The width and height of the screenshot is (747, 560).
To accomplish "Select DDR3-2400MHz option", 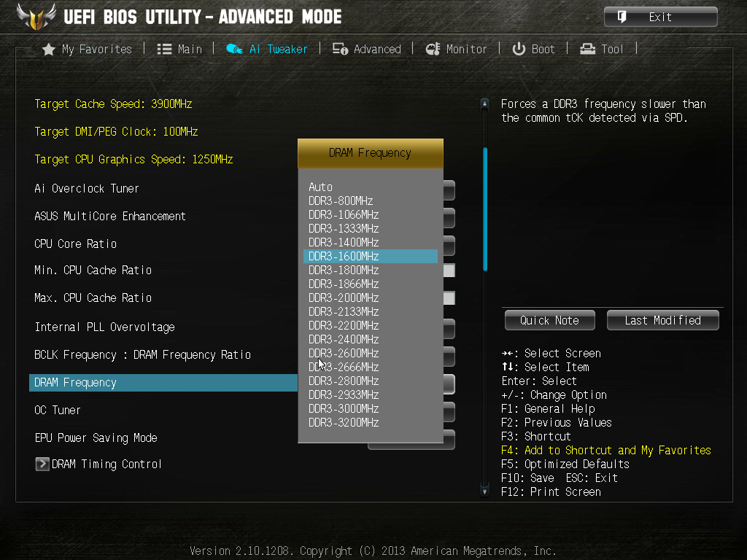I will (x=371, y=339).
